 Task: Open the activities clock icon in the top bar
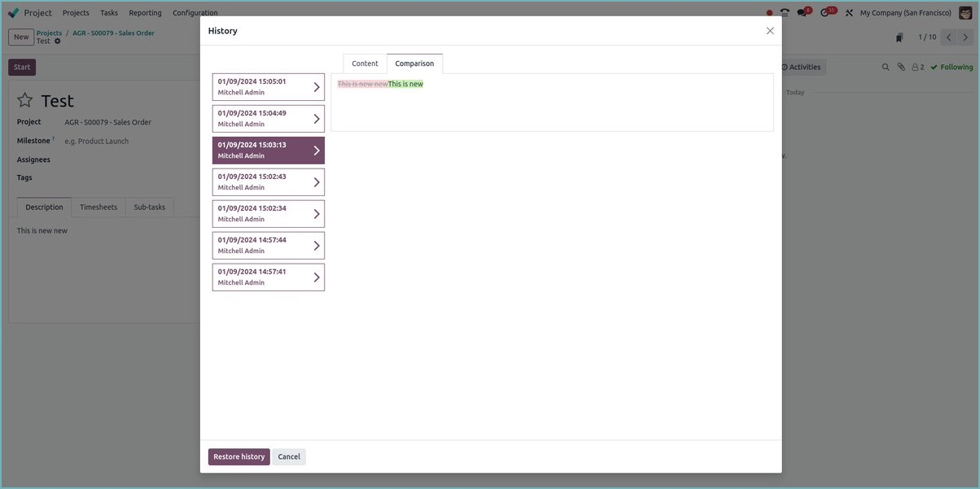825,13
